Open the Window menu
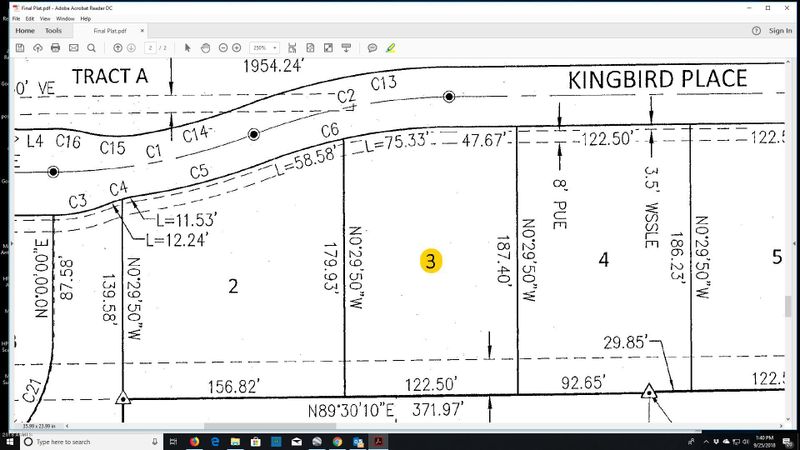 65,18
